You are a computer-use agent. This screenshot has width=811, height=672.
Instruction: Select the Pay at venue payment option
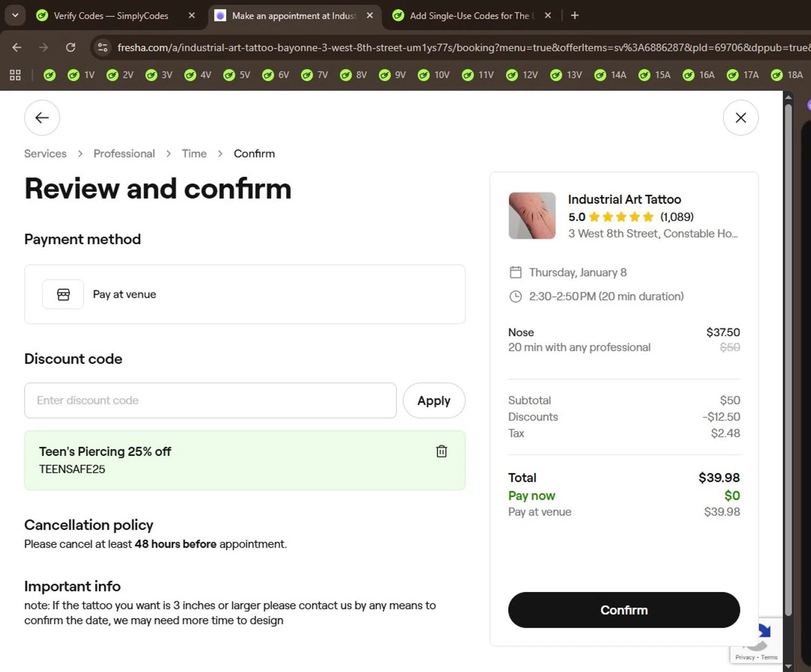coord(245,294)
